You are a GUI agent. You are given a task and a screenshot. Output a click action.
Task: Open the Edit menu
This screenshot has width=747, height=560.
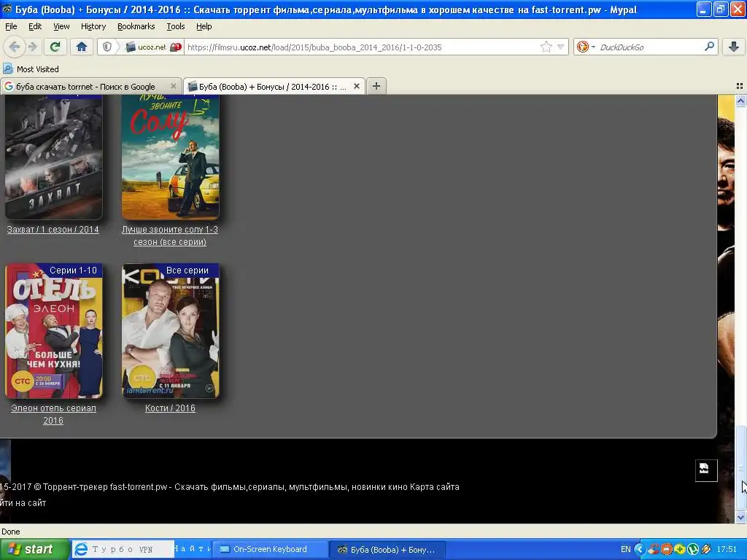(x=35, y=26)
